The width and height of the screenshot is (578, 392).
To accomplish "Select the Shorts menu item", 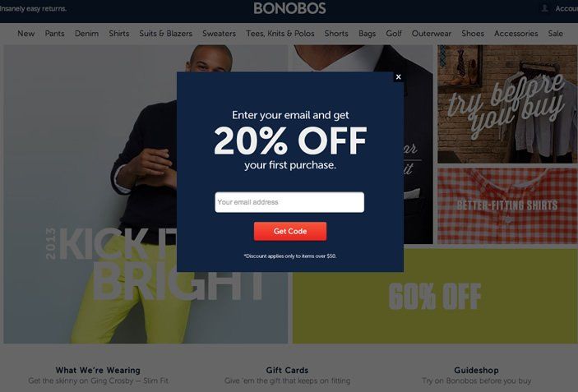I will pos(336,34).
